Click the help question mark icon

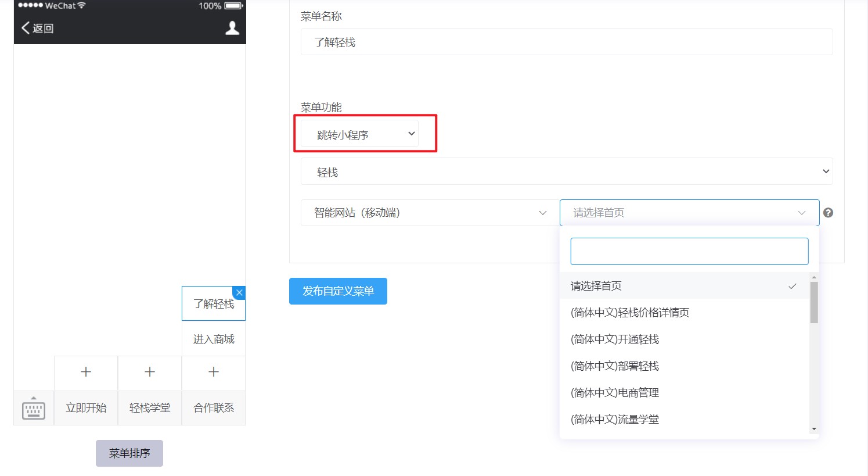[829, 213]
